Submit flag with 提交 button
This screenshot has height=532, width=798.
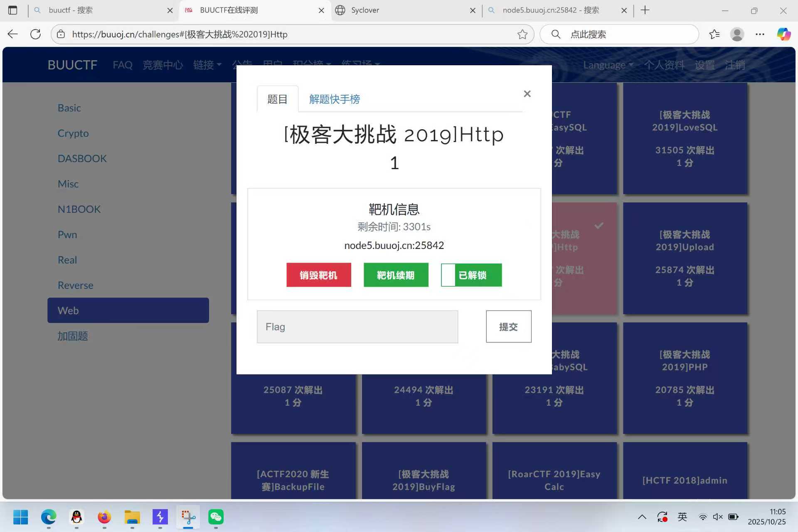[508, 327]
